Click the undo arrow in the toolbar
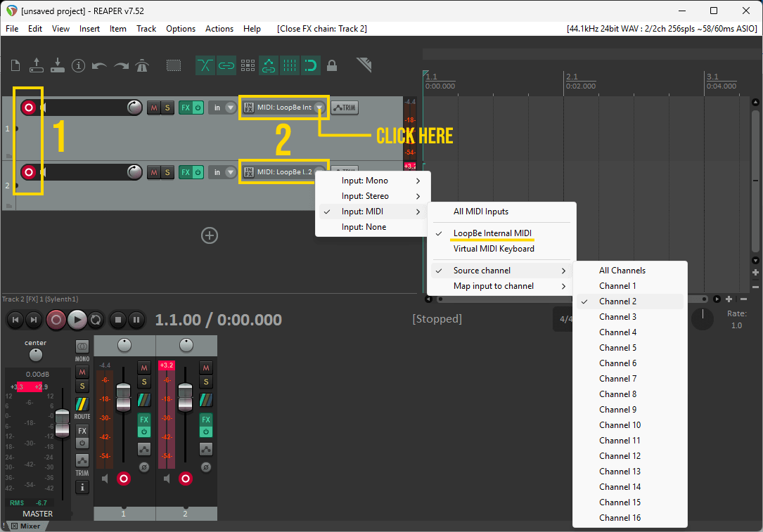 (x=99, y=65)
